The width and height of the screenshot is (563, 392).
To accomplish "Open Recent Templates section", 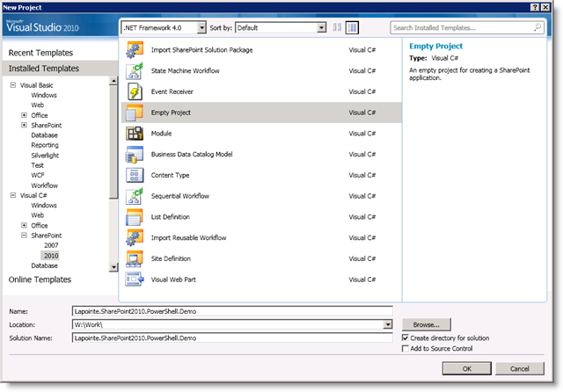I will point(40,53).
